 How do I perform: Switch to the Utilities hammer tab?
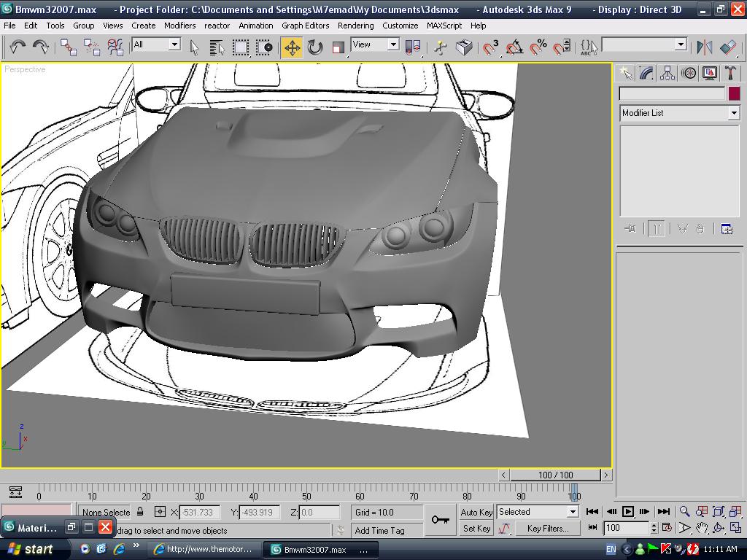point(730,73)
